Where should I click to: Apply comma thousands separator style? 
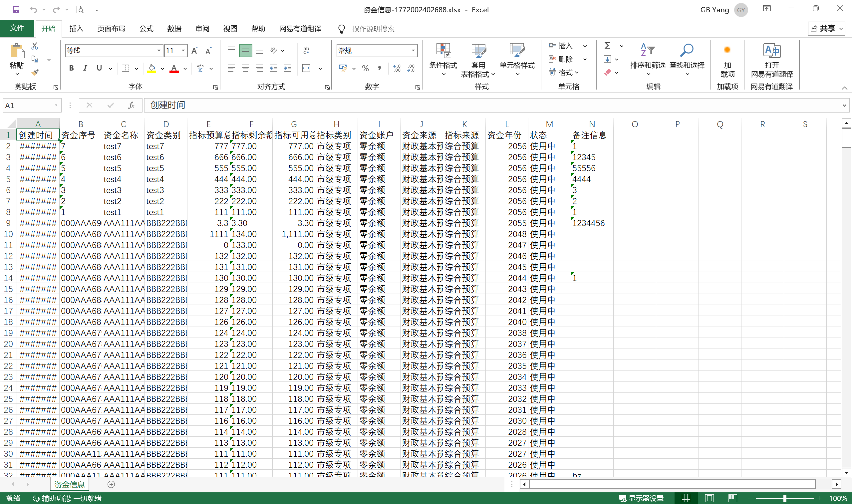click(x=379, y=68)
